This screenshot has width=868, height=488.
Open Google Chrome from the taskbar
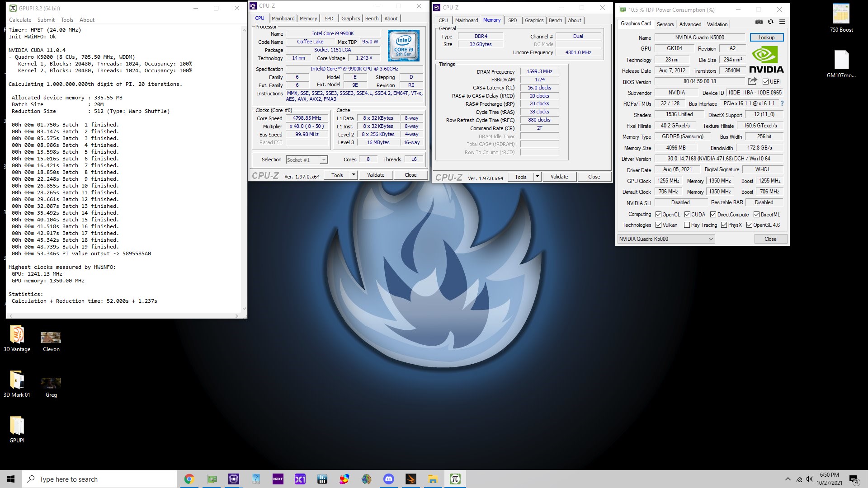[189, 479]
